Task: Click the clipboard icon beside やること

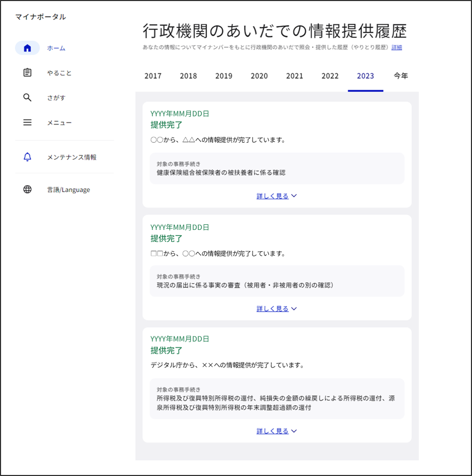Action: pos(27,73)
